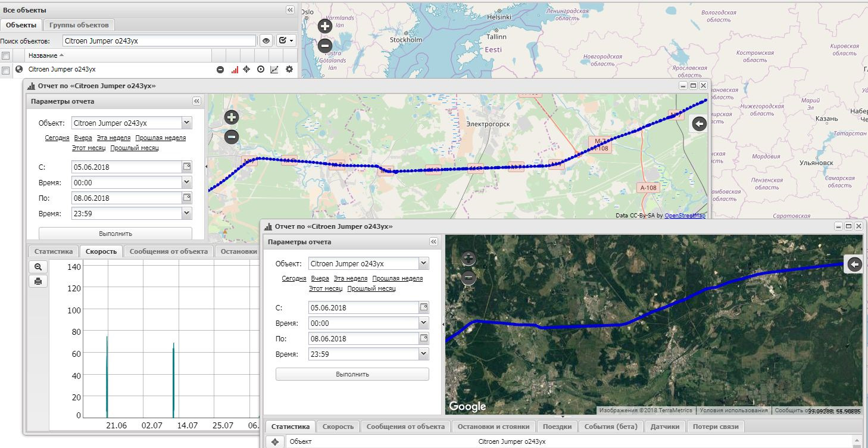This screenshot has height=448, width=868.
Task: Click the crosshair locate icon in object row
Action: (247, 70)
